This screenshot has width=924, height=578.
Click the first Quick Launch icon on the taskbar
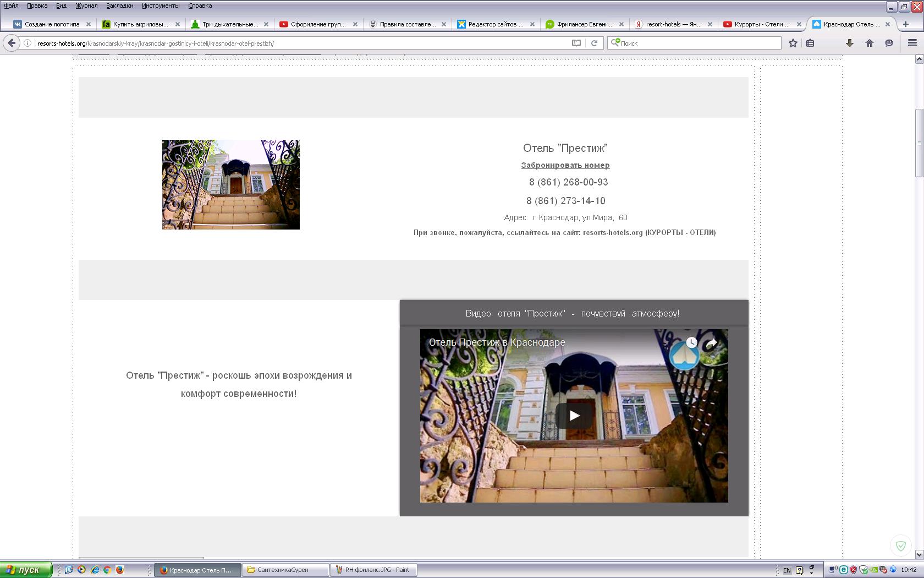click(69, 570)
